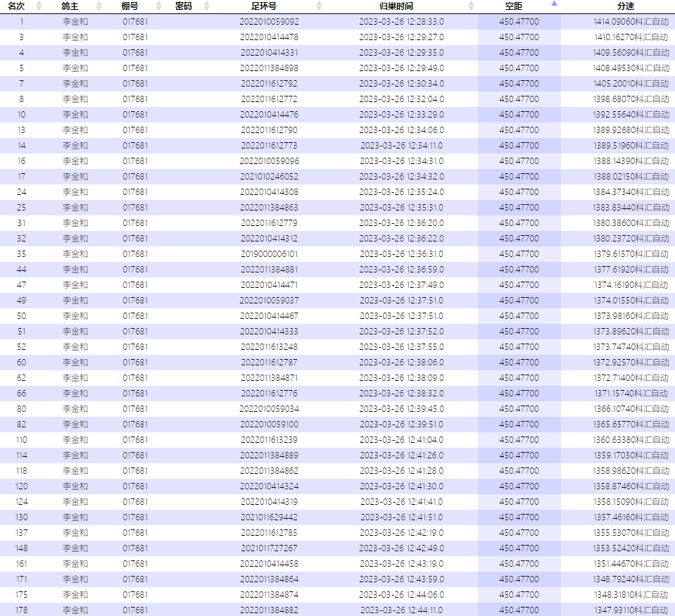
Task: Click the ascending sort arrow beside 空距
Action: pyautogui.click(x=554, y=4)
